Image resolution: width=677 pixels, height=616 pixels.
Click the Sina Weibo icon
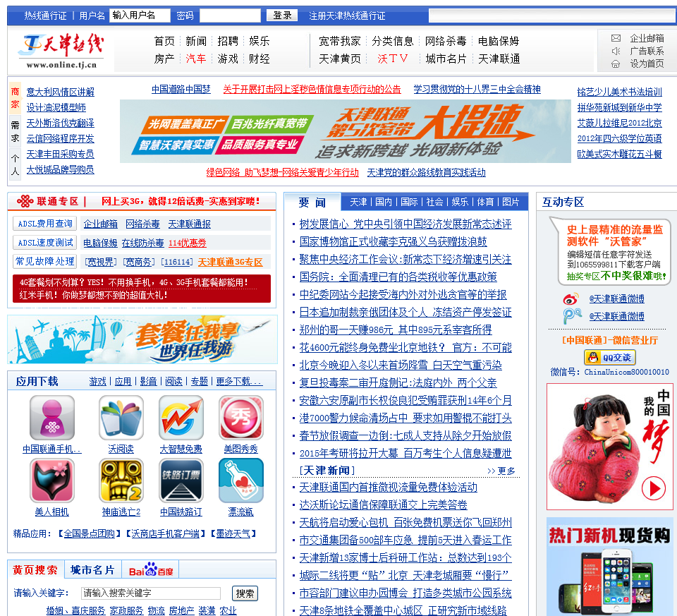[571, 299]
